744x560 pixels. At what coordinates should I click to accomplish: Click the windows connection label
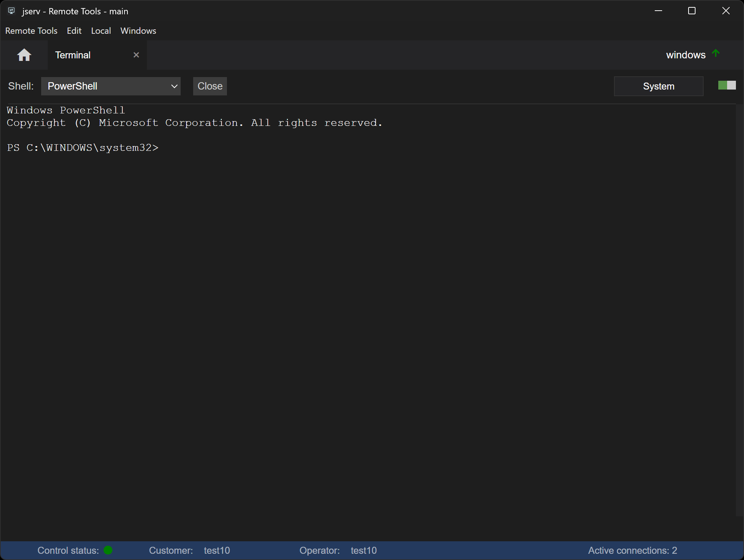click(x=686, y=55)
